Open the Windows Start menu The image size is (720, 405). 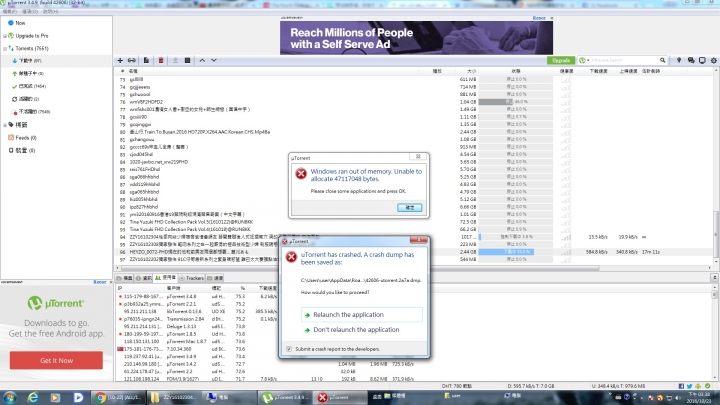click(x=10, y=397)
